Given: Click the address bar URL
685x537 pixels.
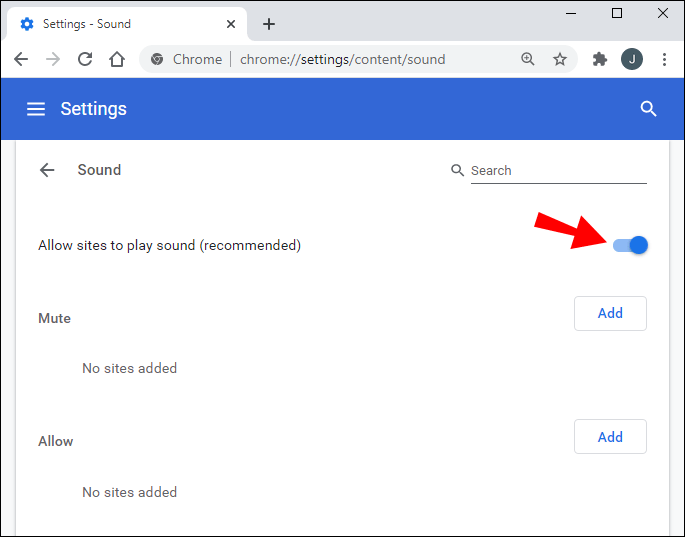Looking at the screenshot, I should pos(342,59).
